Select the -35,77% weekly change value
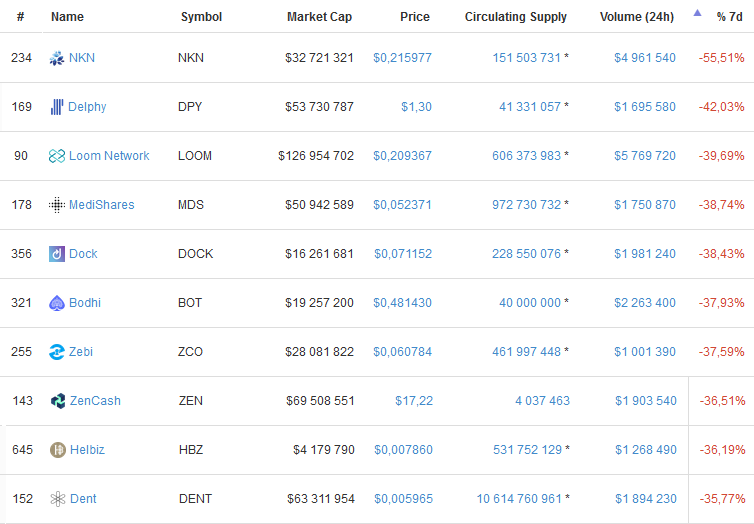 pos(723,499)
